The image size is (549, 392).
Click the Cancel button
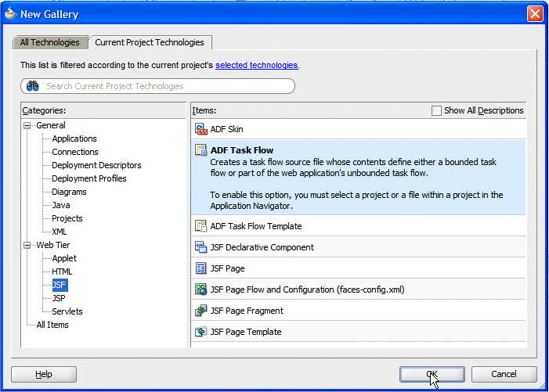click(x=504, y=374)
